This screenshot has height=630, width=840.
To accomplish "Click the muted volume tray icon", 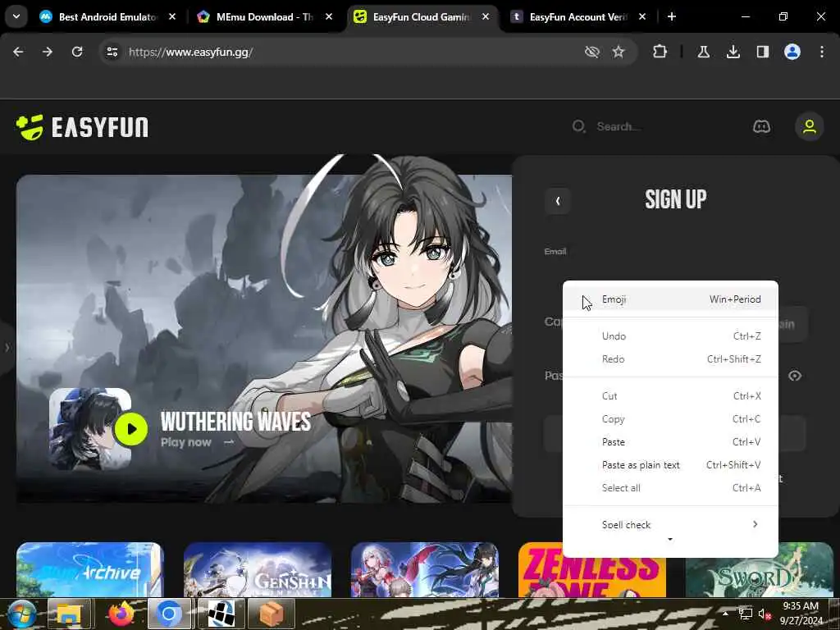I will (x=765, y=614).
